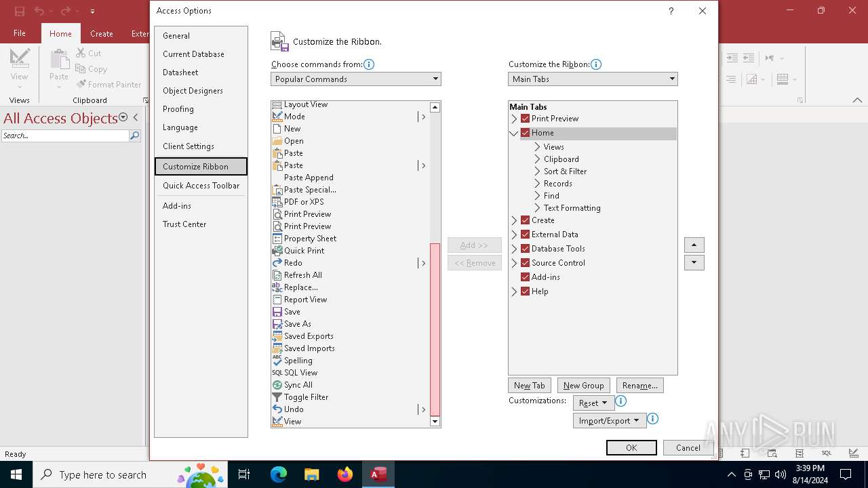Select the Spelling command icon
Viewport: 868px width, 488px height.
[277, 361]
